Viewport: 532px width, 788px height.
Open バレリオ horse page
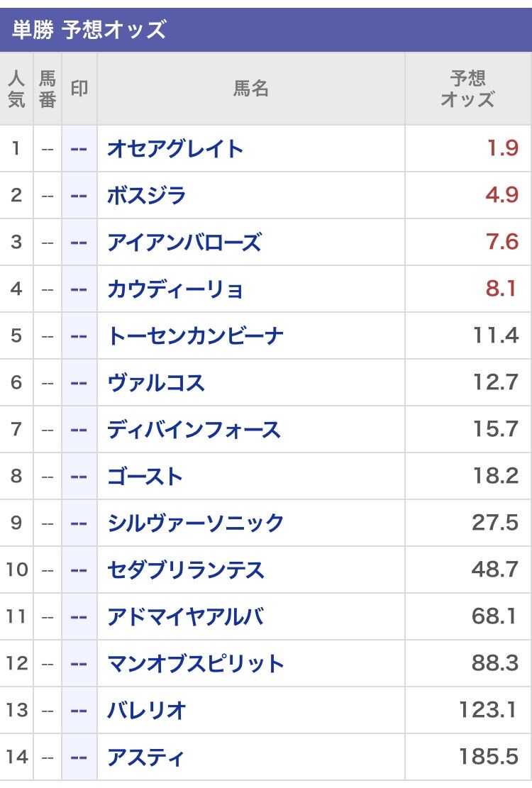146,710
